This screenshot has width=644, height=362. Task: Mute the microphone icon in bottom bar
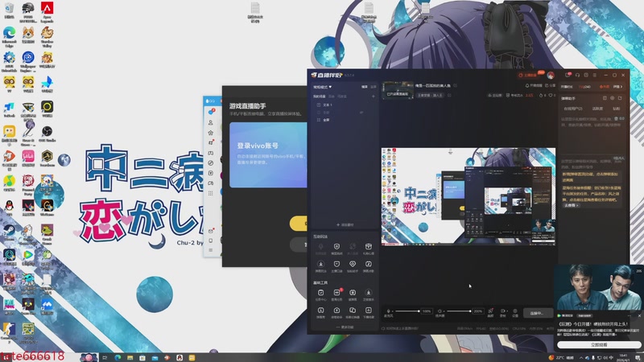388,311
